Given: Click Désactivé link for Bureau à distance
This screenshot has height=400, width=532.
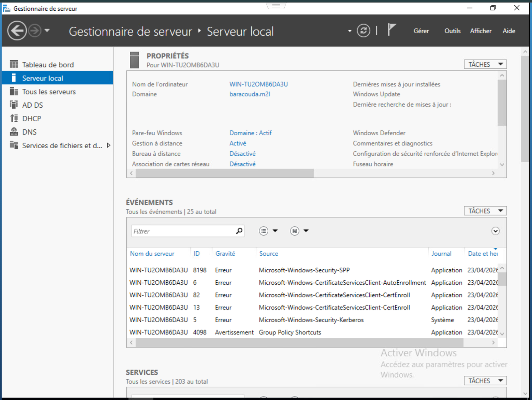Looking at the screenshot, I should 242,154.
